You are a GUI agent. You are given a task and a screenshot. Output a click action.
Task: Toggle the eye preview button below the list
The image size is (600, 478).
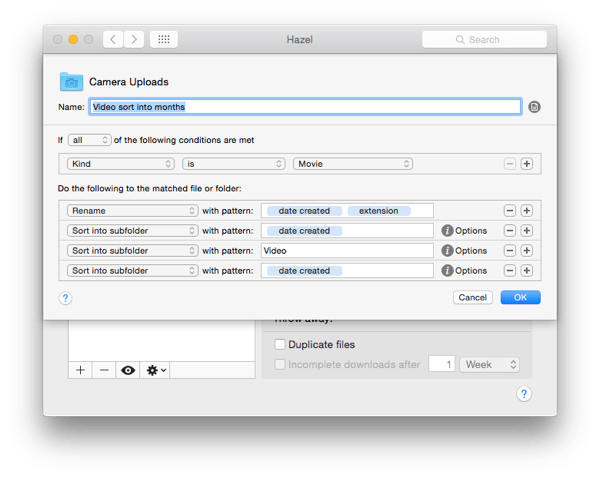click(128, 370)
